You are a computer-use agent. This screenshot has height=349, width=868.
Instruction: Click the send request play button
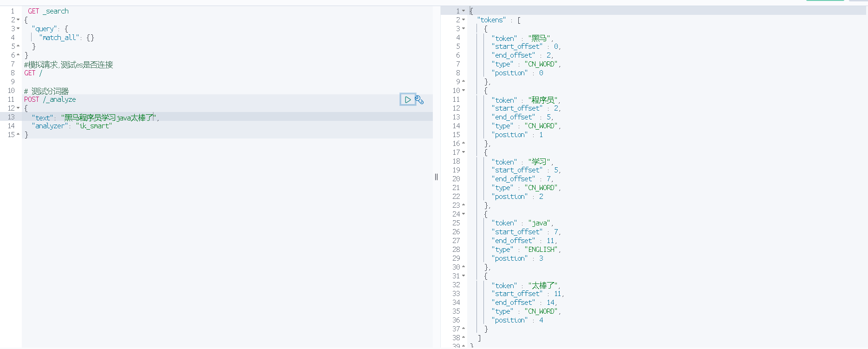point(407,99)
